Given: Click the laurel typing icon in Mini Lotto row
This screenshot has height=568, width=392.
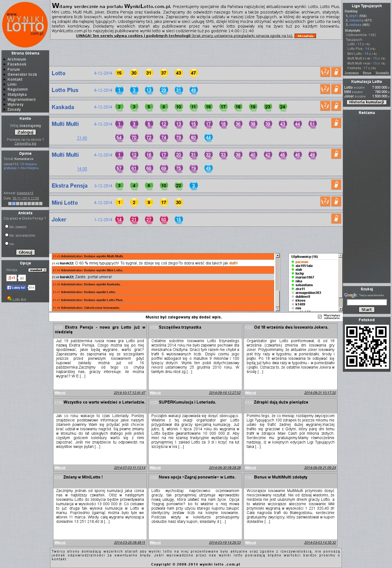Looking at the screenshot, I should coord(325,201).
